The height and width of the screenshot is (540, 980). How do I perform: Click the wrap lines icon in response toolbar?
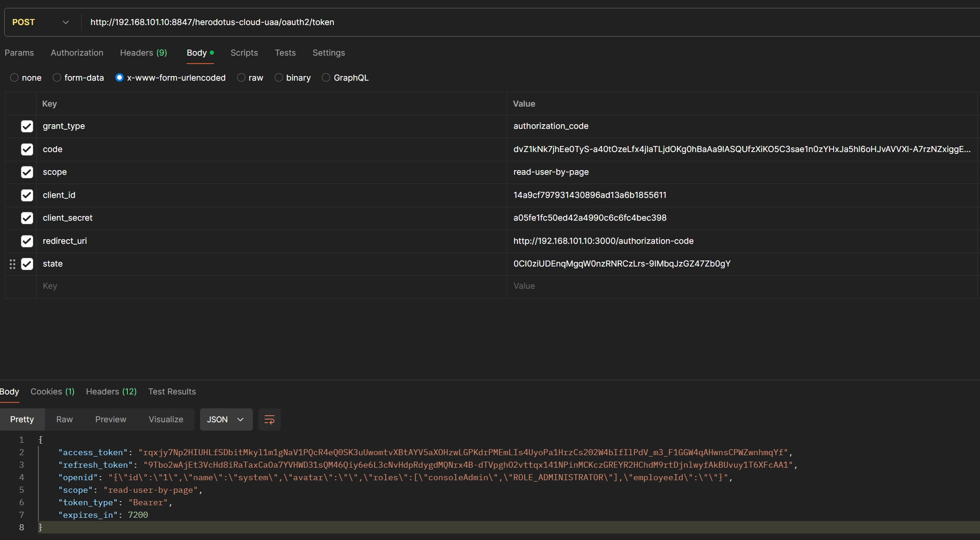(x=269, y=419)
